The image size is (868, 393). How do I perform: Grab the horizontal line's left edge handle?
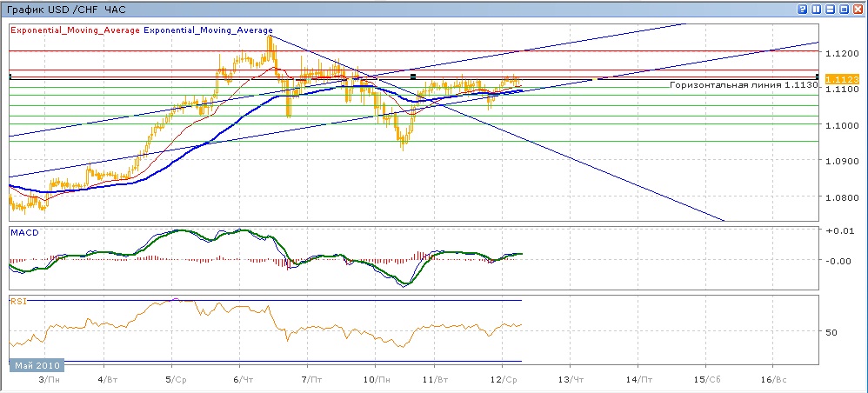coord(9,77)
